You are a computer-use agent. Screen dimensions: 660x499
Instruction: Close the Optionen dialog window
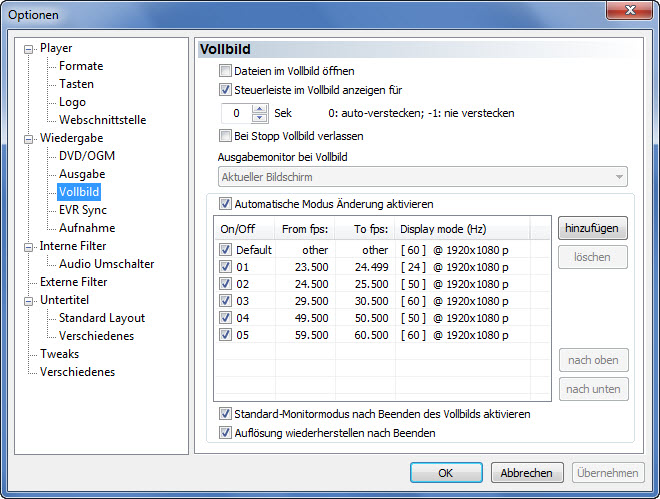pyautogui.click(x=630, y=10)
